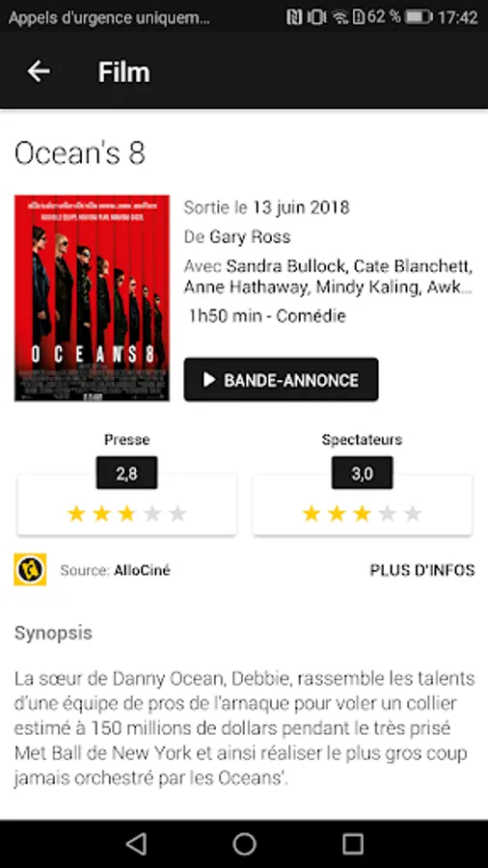Tap the AlloCiné yellow logo icon
Viewport: 488px width, 868px height.
30,569
